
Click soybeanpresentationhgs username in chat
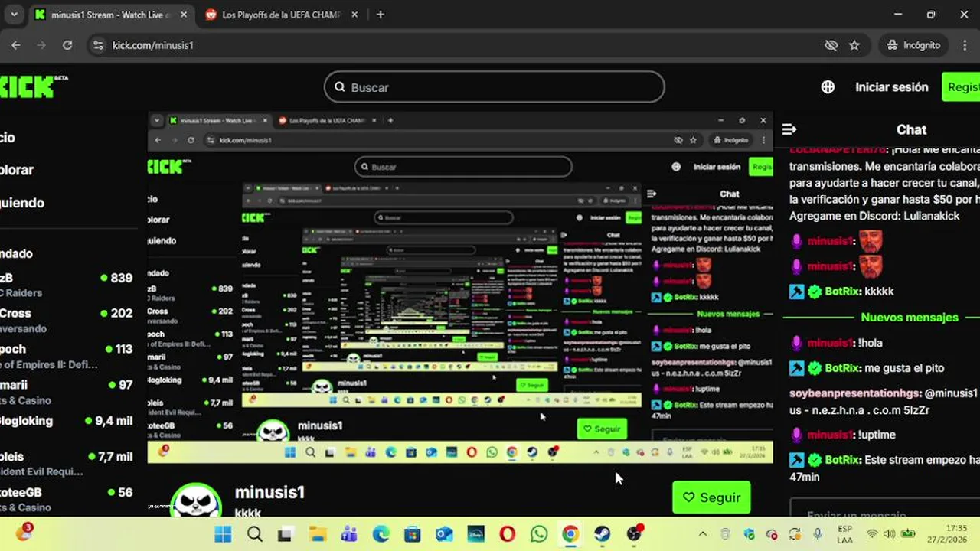point(854,393)
